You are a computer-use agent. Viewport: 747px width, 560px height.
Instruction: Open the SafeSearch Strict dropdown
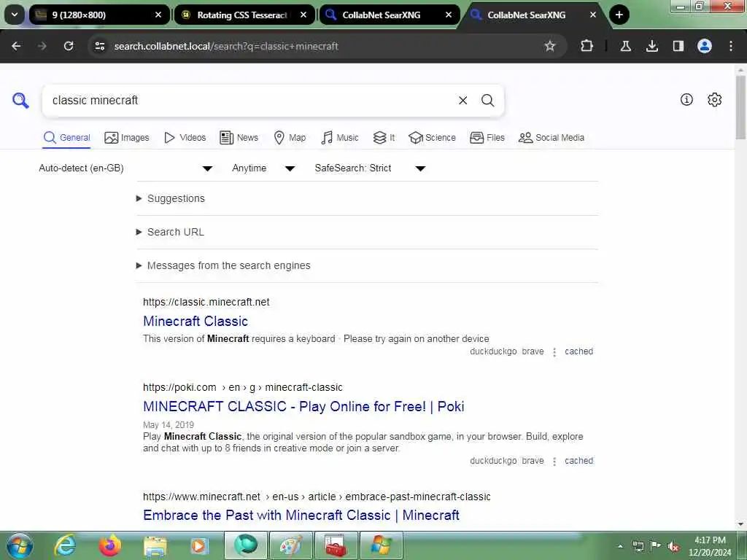(370, 168)
